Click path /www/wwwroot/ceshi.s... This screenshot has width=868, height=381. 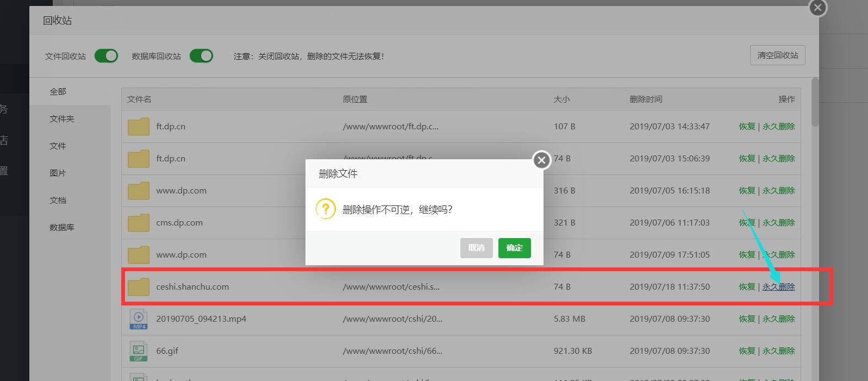coord(391,286)
